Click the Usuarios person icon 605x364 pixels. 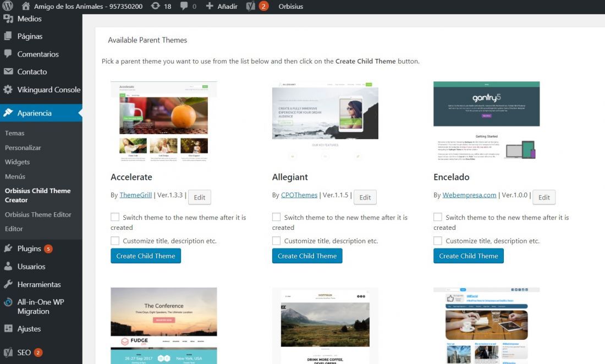[8, 266]
